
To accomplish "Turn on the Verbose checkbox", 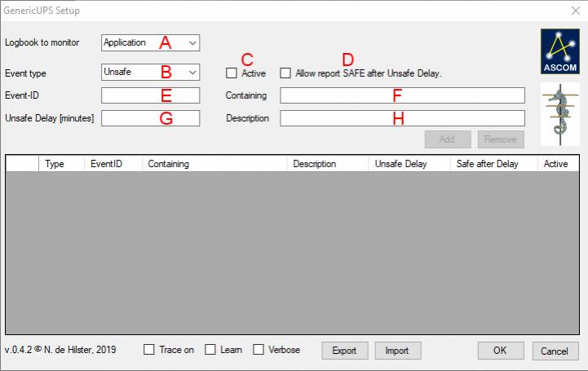I will [x=259, y=350].
